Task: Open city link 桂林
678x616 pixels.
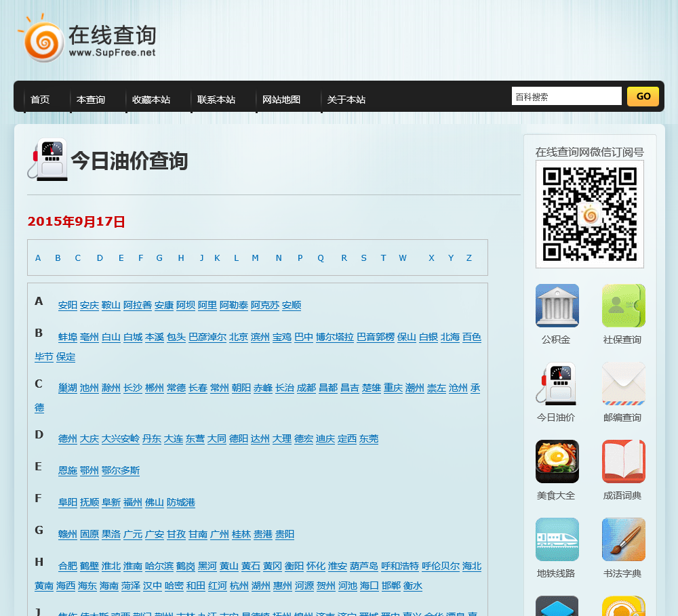Action: pyautogui.click(x=241, y=535)
